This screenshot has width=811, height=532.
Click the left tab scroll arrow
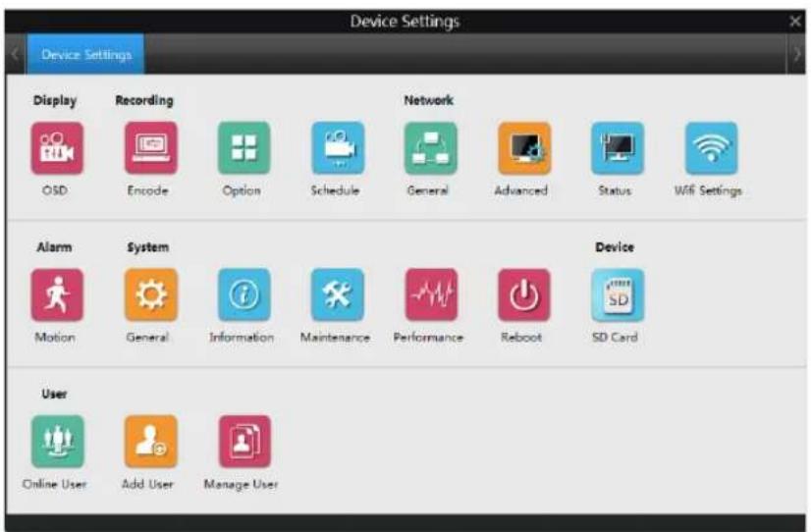pos(15,54)
